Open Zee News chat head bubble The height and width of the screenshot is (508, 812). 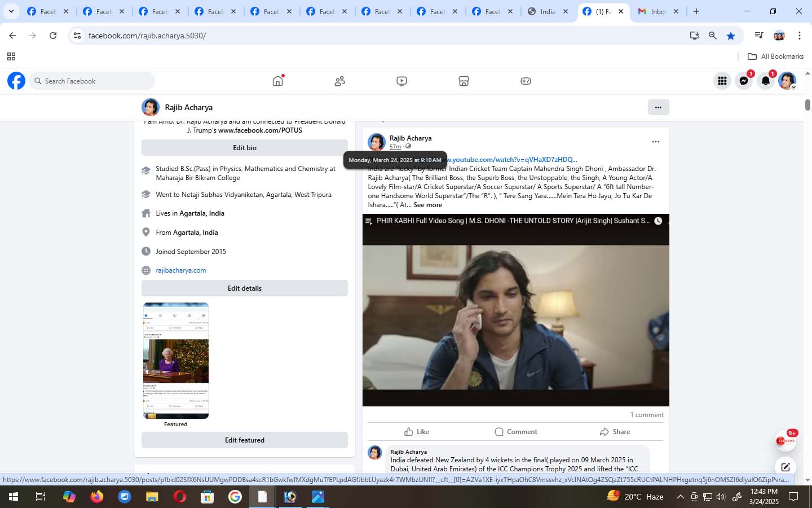coord(785,441)
